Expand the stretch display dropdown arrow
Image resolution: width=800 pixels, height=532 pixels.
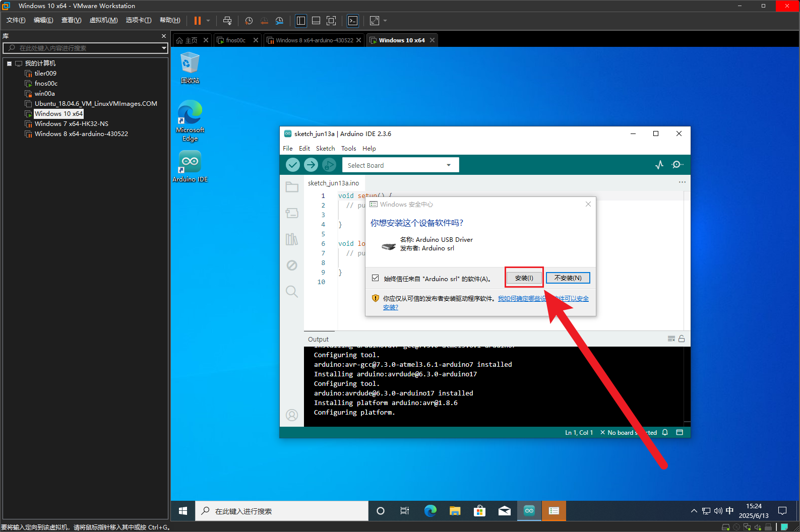click(x=385, y=21)
